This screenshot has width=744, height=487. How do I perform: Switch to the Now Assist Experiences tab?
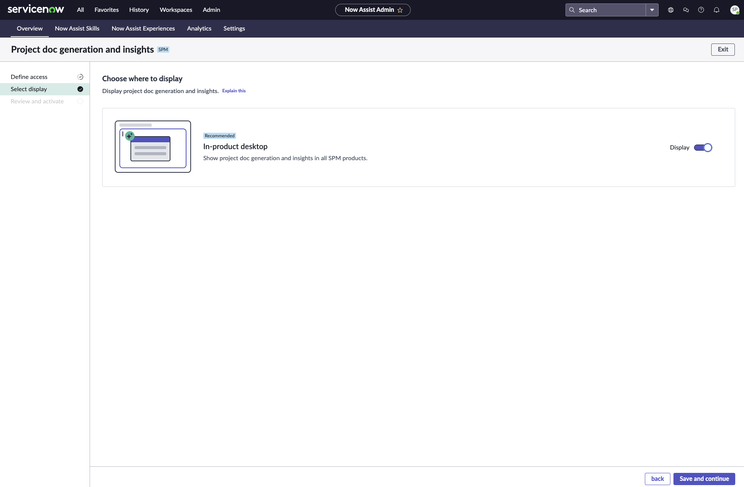[x=143, y=28]
